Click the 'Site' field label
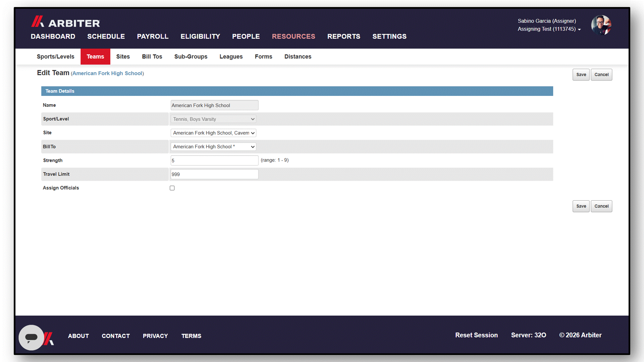Screen dimensions: 644x362 [x=47, y=133]
